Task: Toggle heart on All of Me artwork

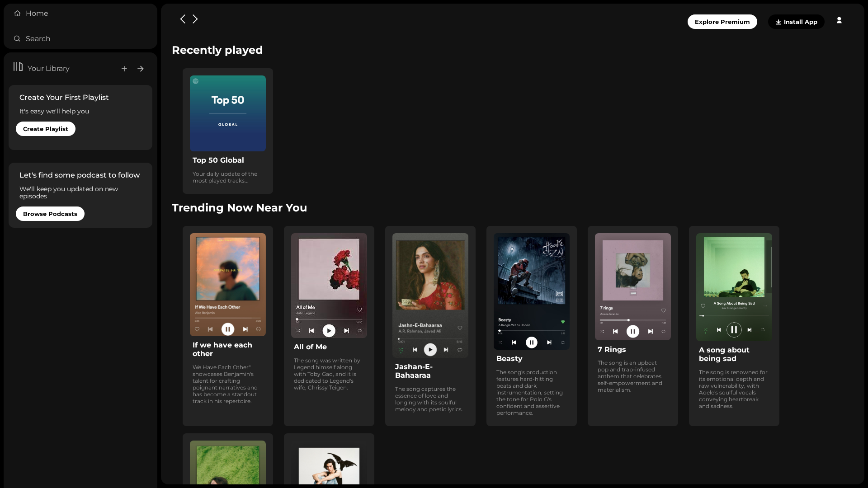Action: point(359,310)
